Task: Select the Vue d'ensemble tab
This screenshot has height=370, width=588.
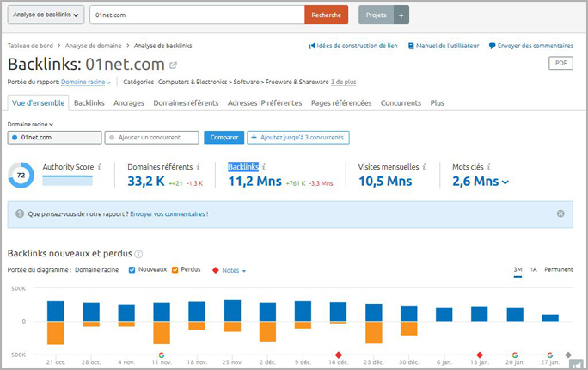Action: click(x=38, y=102)
